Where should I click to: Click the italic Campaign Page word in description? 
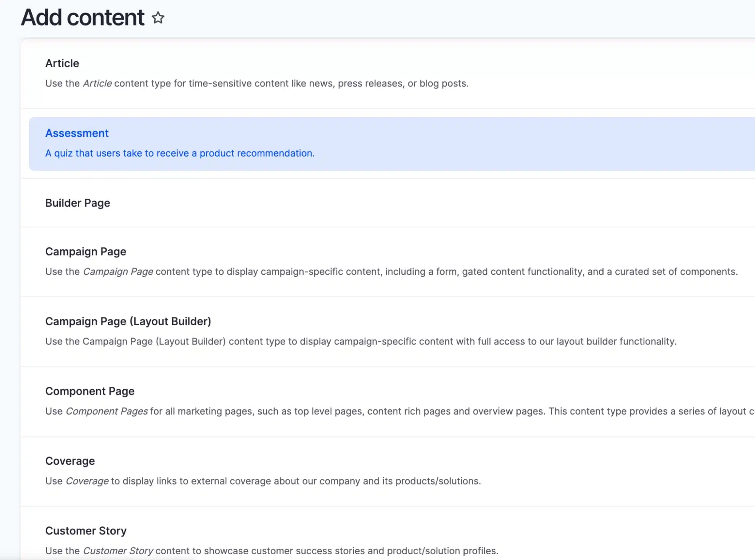[x=118, y=272]
